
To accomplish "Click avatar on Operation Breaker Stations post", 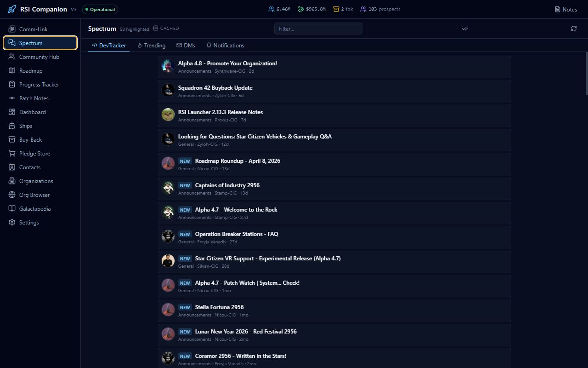I will 168,236.
